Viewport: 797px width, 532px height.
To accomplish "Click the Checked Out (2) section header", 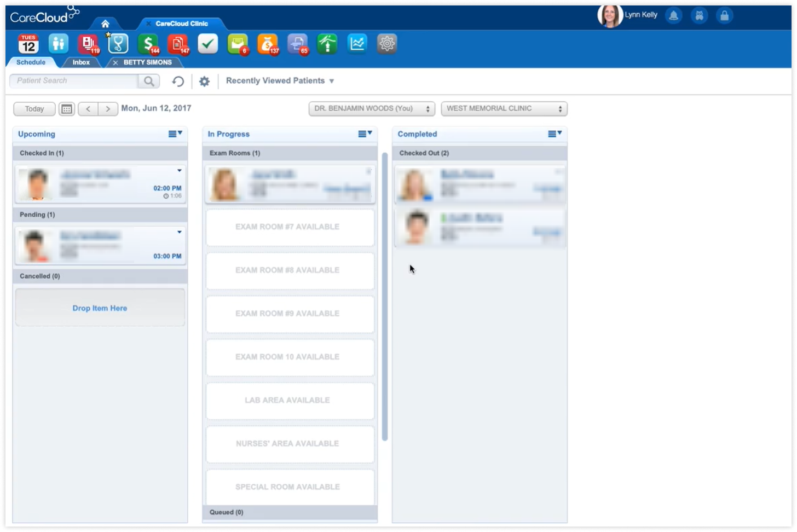I will pos(480,153).
